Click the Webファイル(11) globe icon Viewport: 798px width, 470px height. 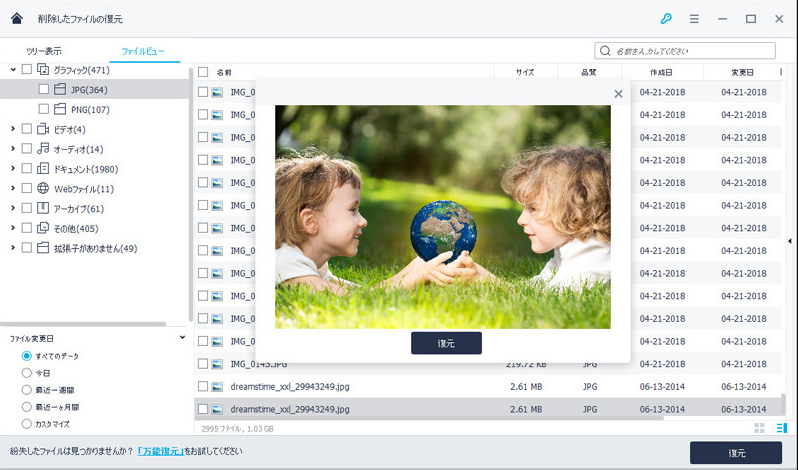[x=43, y=189]
